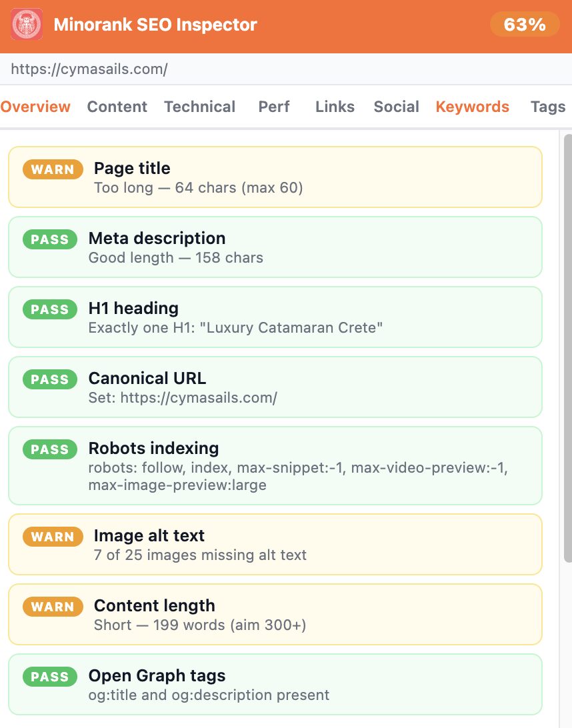
Task: Click the robots follow, index directive text
Action: pyautogui.click(x=298, y=477)
